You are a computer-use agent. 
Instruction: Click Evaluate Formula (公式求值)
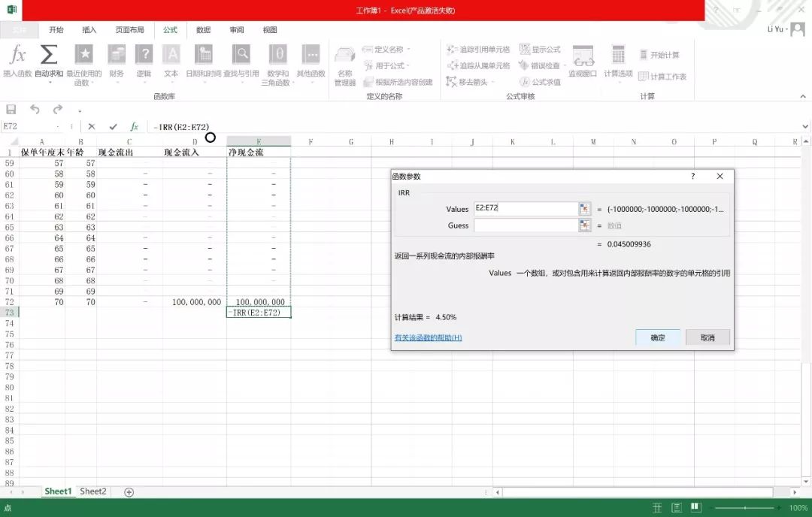540,82
